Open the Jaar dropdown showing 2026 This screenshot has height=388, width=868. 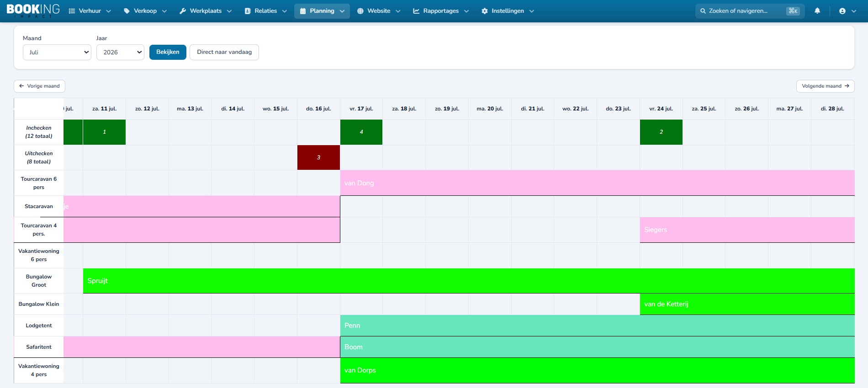coord(120,52)
